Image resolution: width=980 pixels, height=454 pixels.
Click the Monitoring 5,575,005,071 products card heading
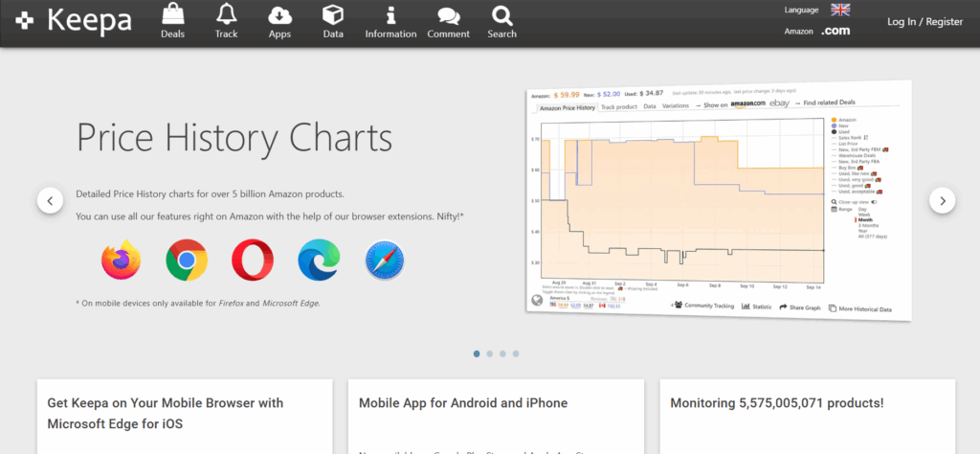coord(777,402)
